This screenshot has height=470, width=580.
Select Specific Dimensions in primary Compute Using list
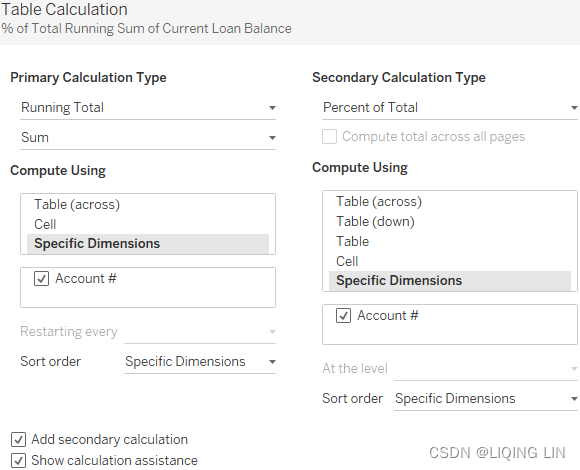point(148,244)
